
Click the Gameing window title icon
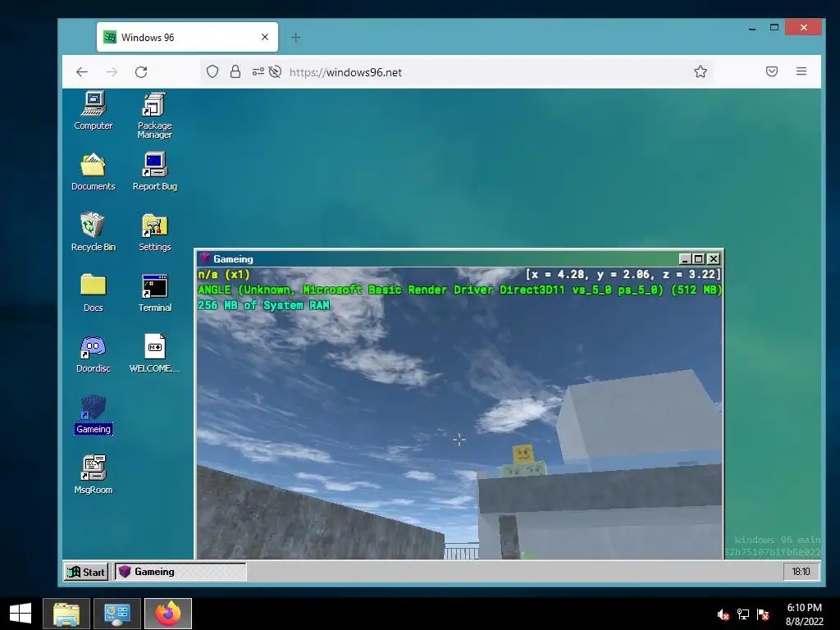tap(204, 258)
